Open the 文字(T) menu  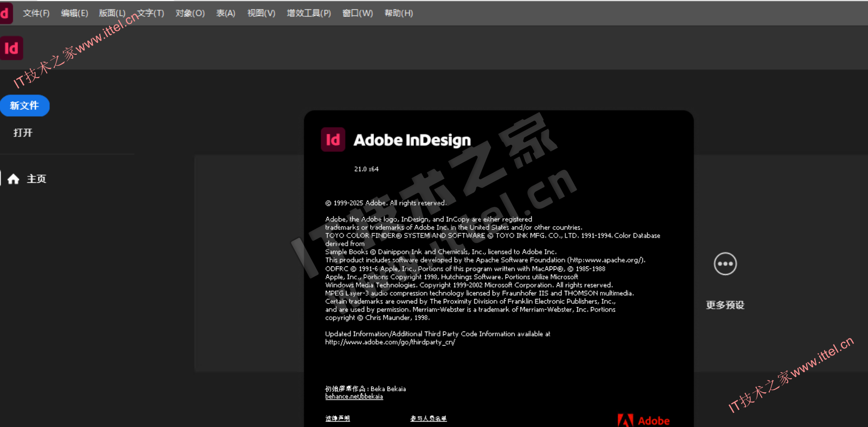151,13
